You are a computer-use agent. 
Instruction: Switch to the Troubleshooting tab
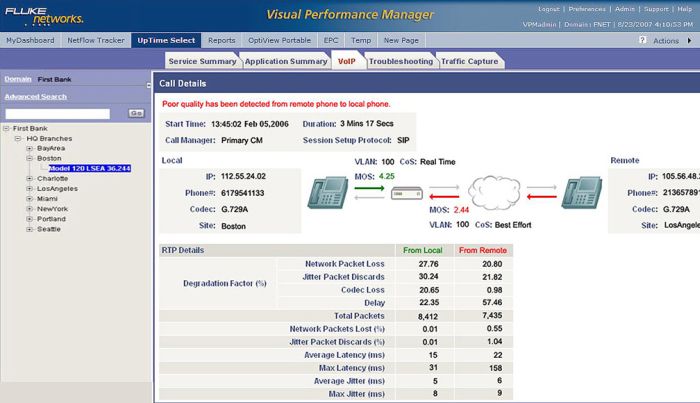(x=400, y=61)
